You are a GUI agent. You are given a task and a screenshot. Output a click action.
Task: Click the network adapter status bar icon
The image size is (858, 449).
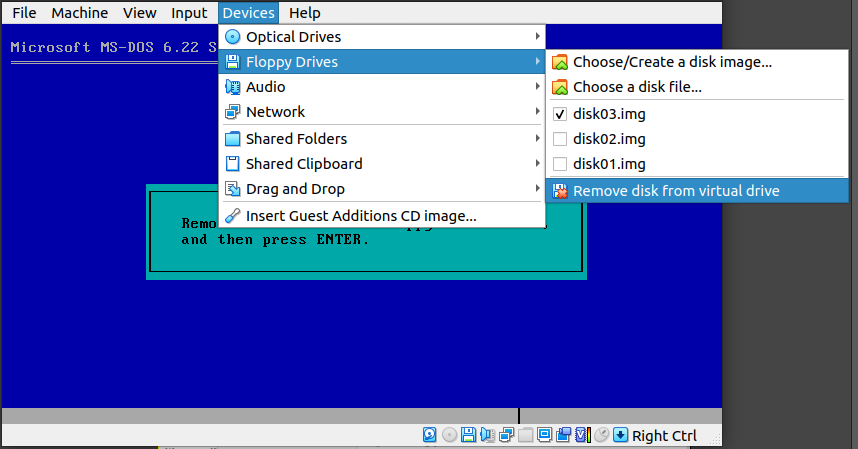[x=506, y=435]
